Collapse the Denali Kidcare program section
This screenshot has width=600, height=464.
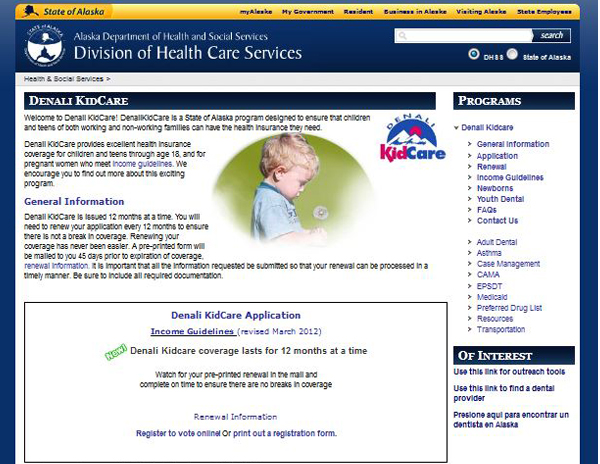(x=456, y=128)
